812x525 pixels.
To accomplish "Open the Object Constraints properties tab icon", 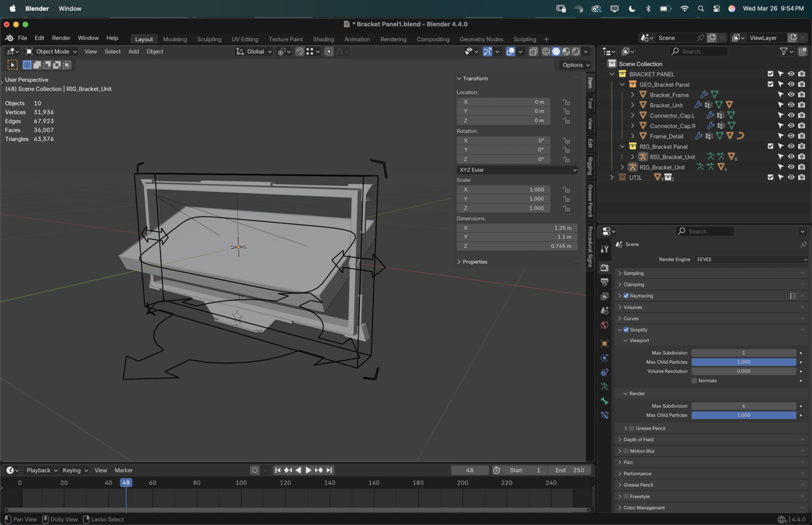I will tap(604, 373).
